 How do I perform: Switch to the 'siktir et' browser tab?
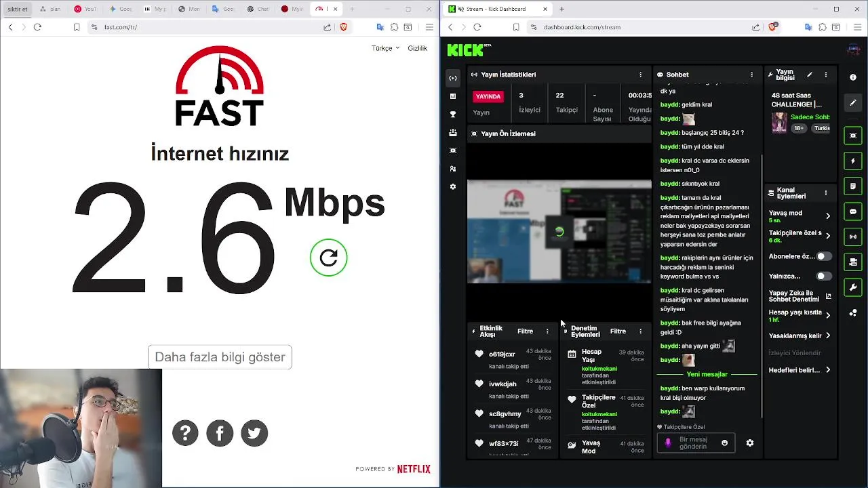17,9
